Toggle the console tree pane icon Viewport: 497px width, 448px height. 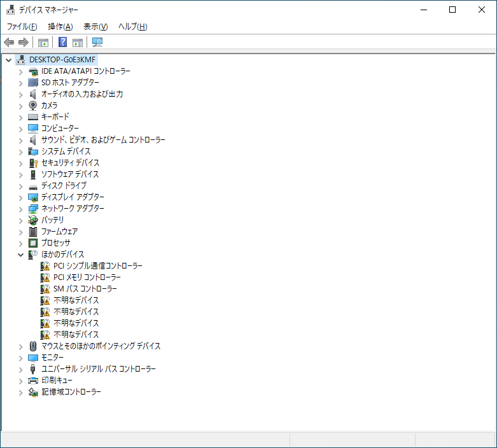43,42
